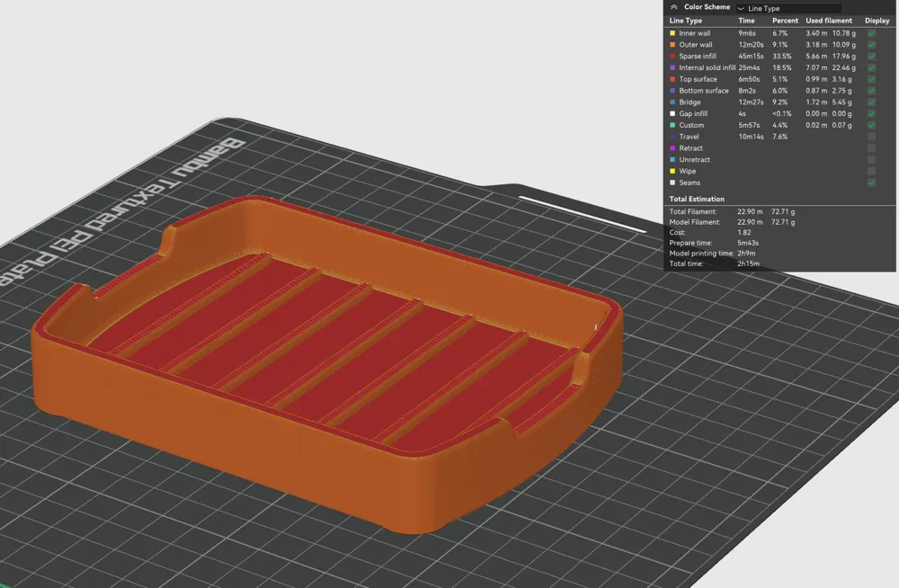Image resolution: width=899 pixels, height=588 pixels.
Task: Toggle display of Outer wall lines
Action: click(x=871, y=45)
